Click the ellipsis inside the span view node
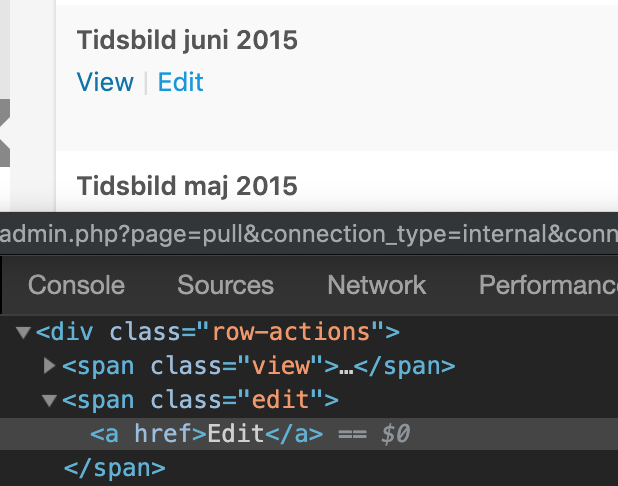 346,371
